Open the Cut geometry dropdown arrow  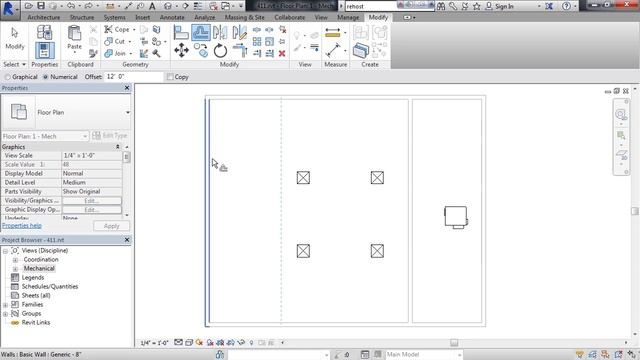[130, 42]
